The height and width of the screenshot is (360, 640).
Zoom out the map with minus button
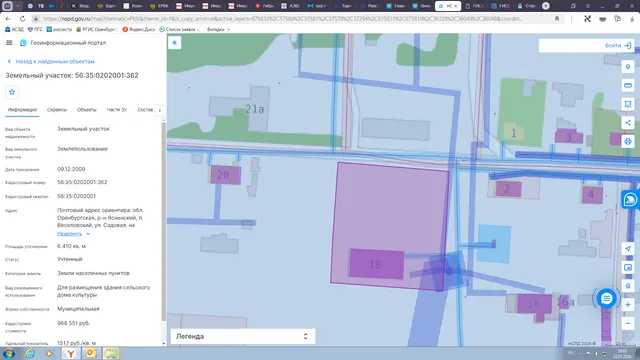coord(628,323)
